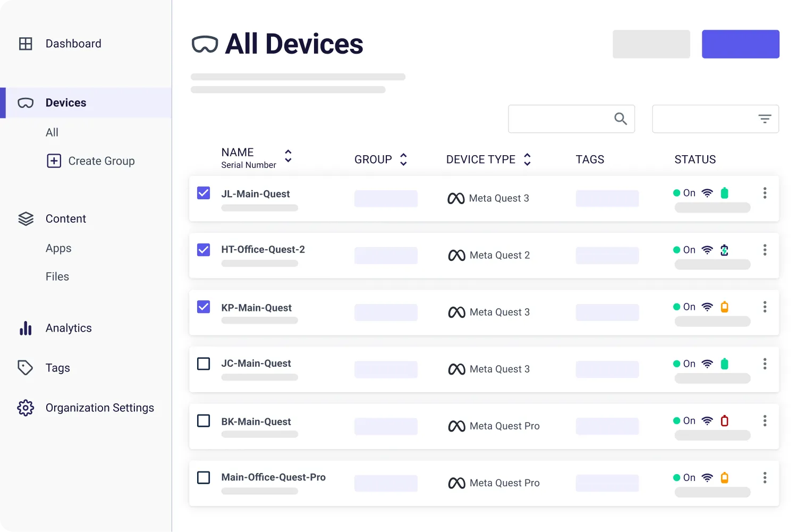This screenshot has height=532, width=797.
Task: Switch to the All devices view
Action: point(52,132)
